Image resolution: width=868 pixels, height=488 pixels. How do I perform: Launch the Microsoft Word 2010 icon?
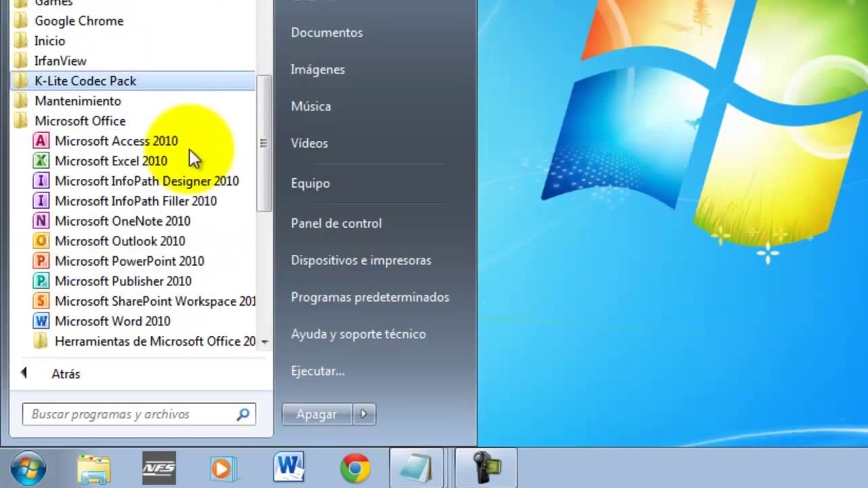[x=41, y=321]
